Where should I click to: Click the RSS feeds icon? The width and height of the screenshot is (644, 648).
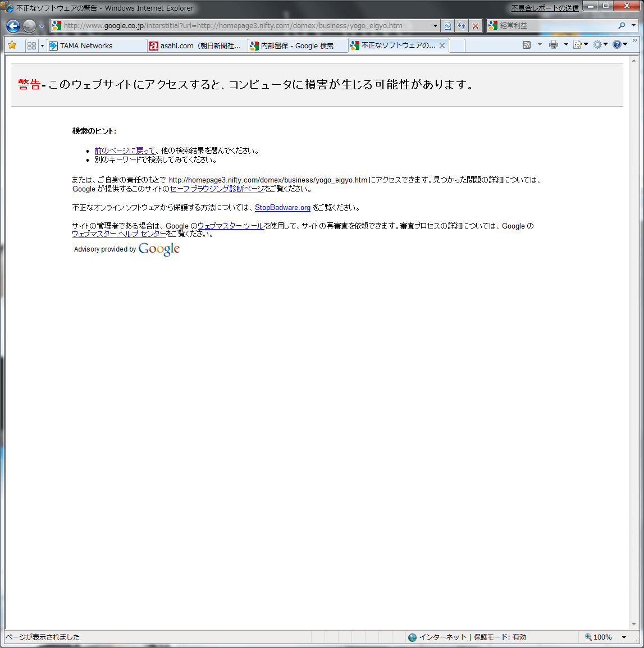[x=527, y=45]
